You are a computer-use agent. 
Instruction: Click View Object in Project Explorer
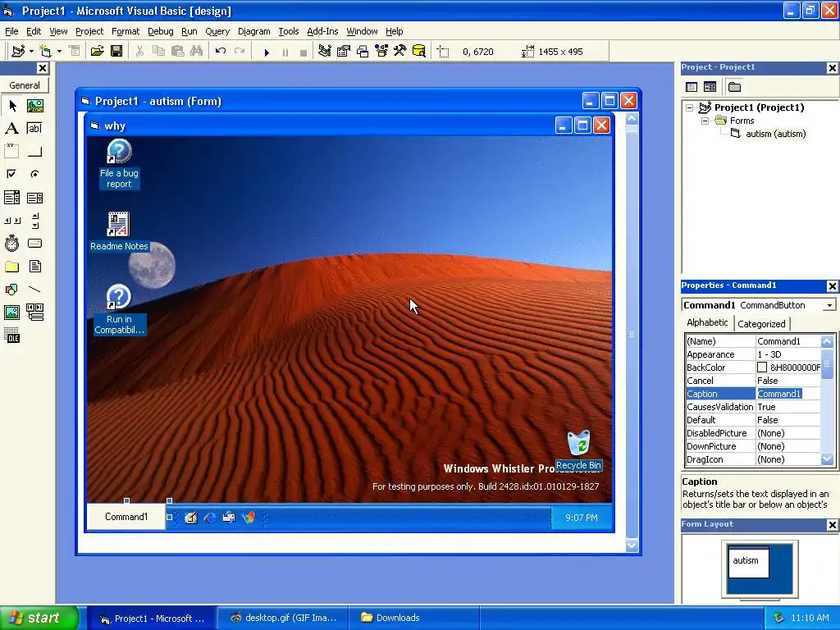(710, 87)
